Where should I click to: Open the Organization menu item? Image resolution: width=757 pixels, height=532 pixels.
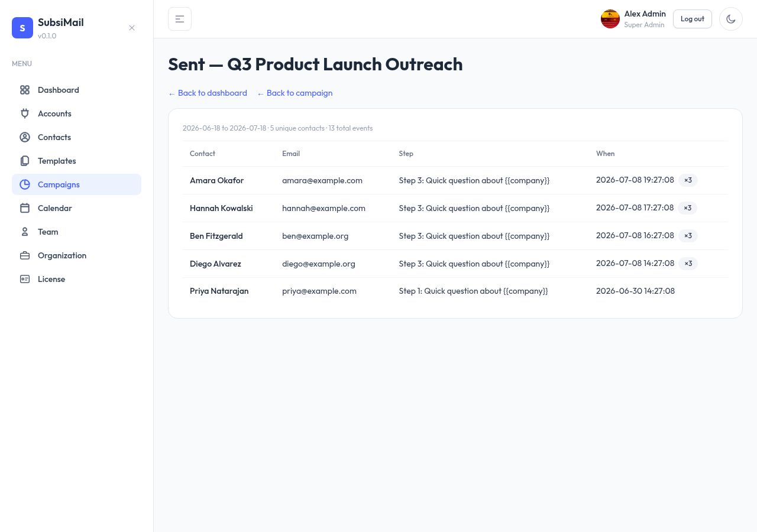pos(76,255)
